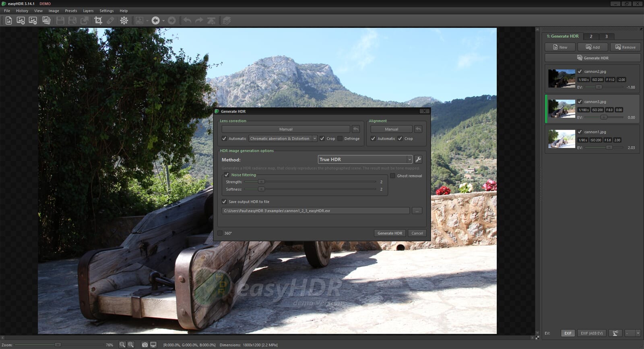Toggle lens correction Crop checkbox
Image resolution: width=644 pixels, height=349 pixels.
(x=322, y=138)
